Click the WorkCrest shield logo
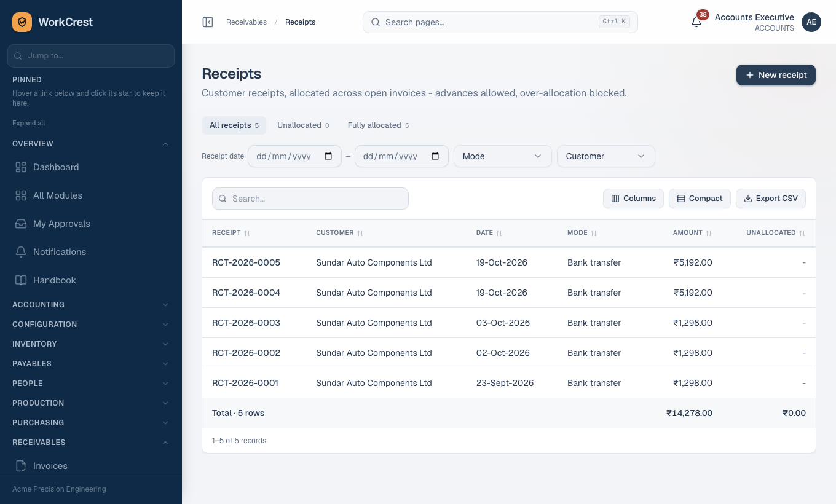Screen dimensions: 836x504 pyautogui.click(x=22, y=22)
